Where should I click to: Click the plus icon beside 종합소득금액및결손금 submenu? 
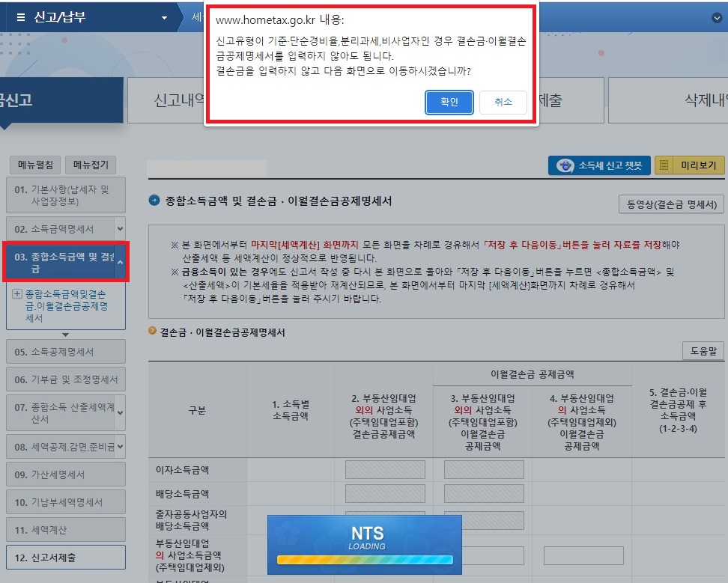(16, 293)
